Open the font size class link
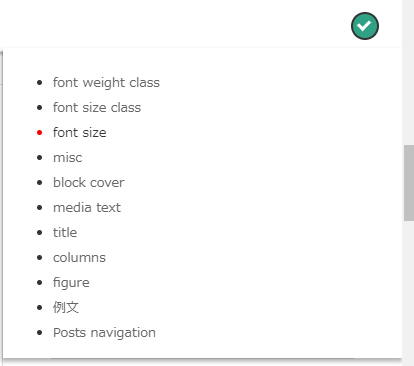The image size is (414, 366). (x=97, y=108)
